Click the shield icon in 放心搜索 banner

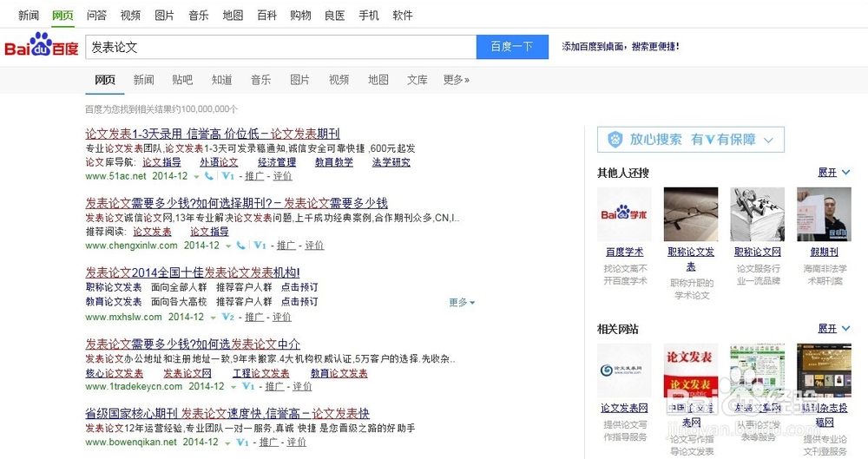pos(615,140)
